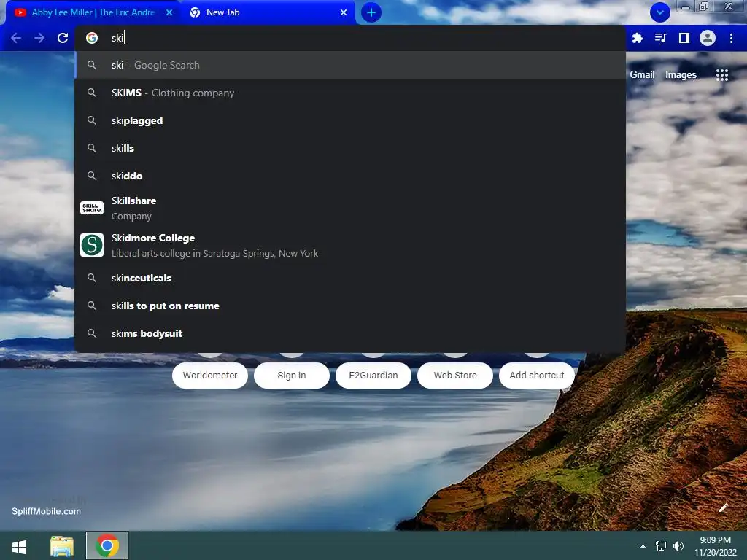Select Skidmore College suggestion
Image resolution: width=747 pixels, height=560 pixels.
click(350, 245)
